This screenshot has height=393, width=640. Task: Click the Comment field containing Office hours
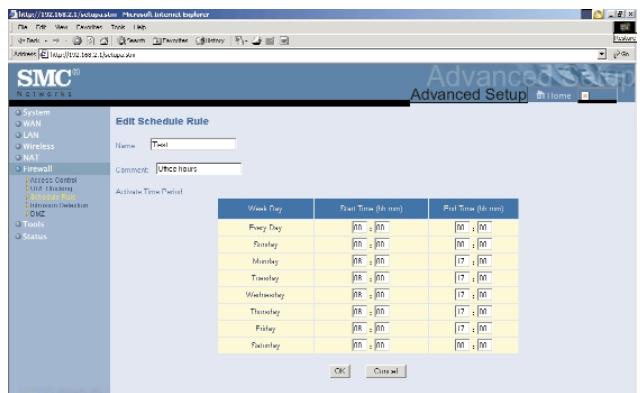pyautogui.click(x=198, y=169)
